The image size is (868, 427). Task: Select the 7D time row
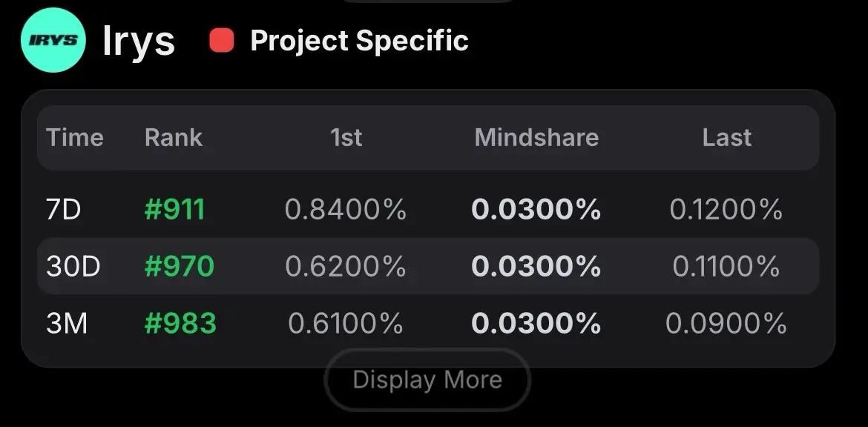click(x=428, y=210)
